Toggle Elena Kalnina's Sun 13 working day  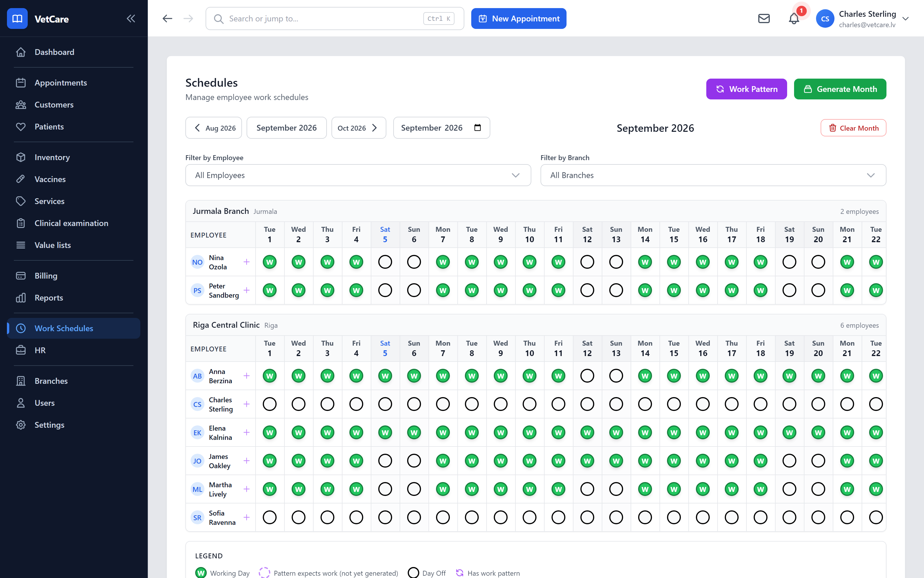click(x=616, y=432)
